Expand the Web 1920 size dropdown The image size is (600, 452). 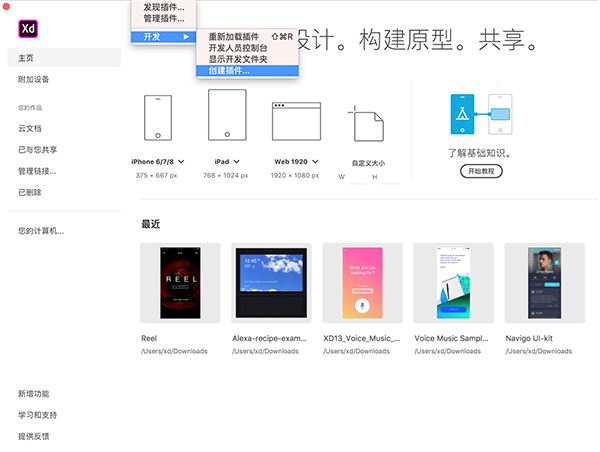(316, 161)
